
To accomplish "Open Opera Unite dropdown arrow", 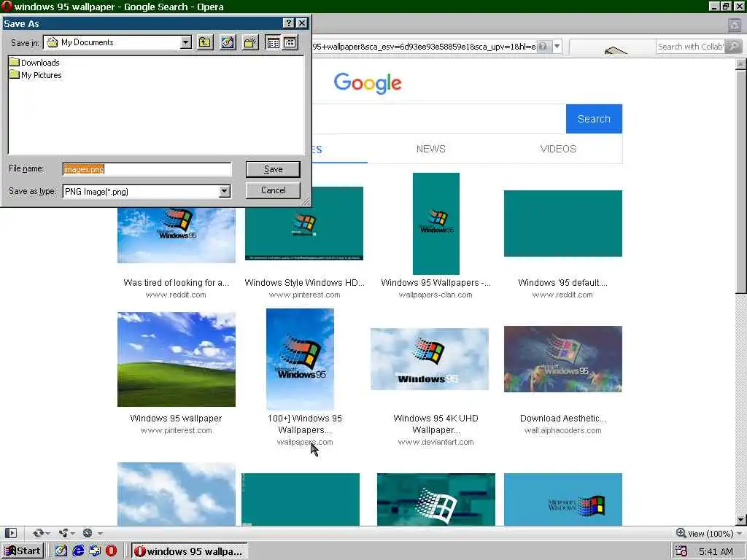I will pyautogui.click(x=72, y=533).
